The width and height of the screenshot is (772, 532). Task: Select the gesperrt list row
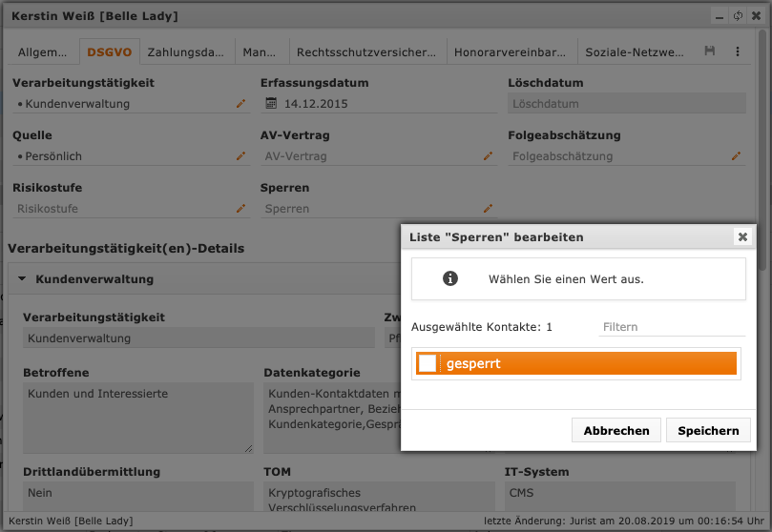(x=576, y=363)
